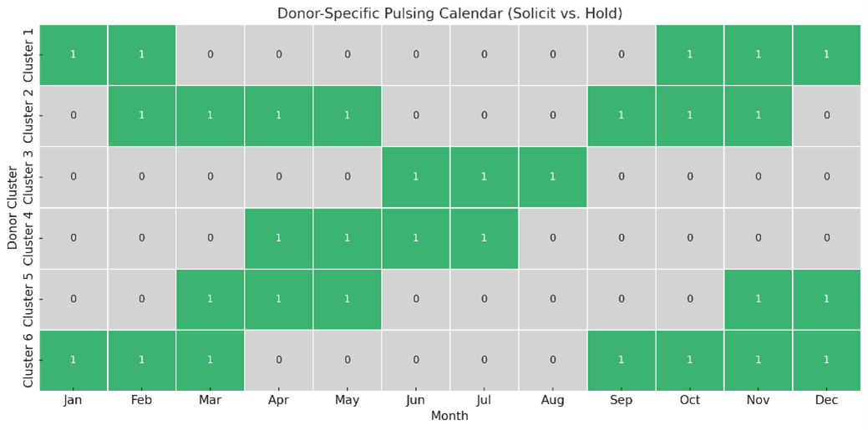The width and height of the screenshot is (868, 430).
Task: Click the 'Dec' month tick label
Action: tap(826, 401)
